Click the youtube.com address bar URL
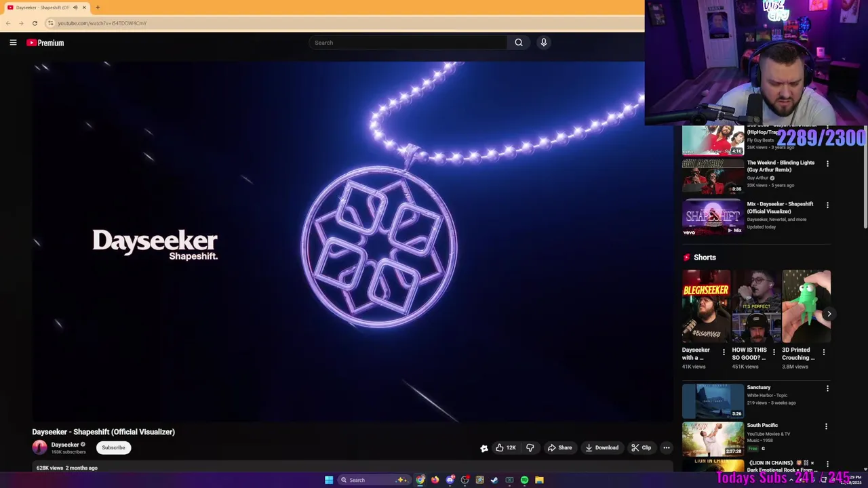This screenshot has height=488, width=868. (x=102, y=23)
